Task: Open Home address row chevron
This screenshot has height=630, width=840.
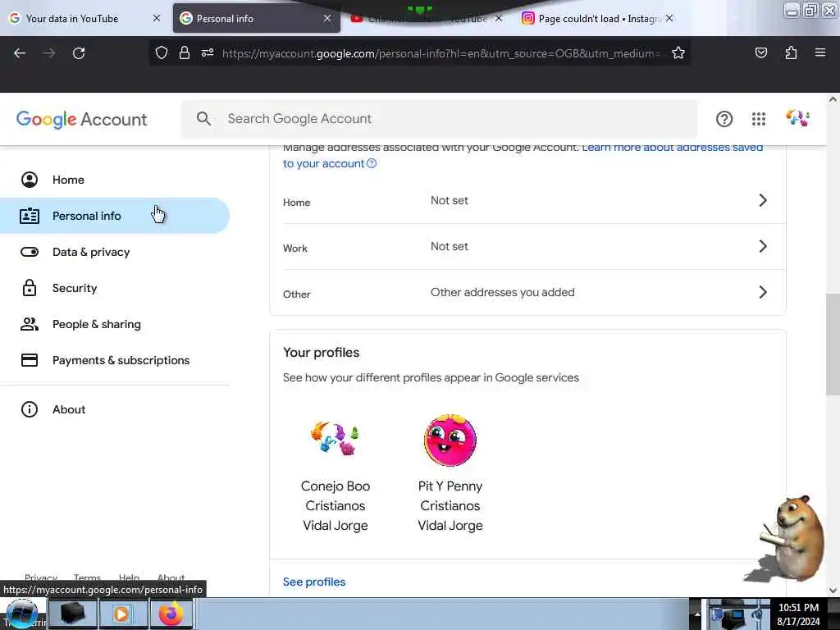Action: point(763,200)
